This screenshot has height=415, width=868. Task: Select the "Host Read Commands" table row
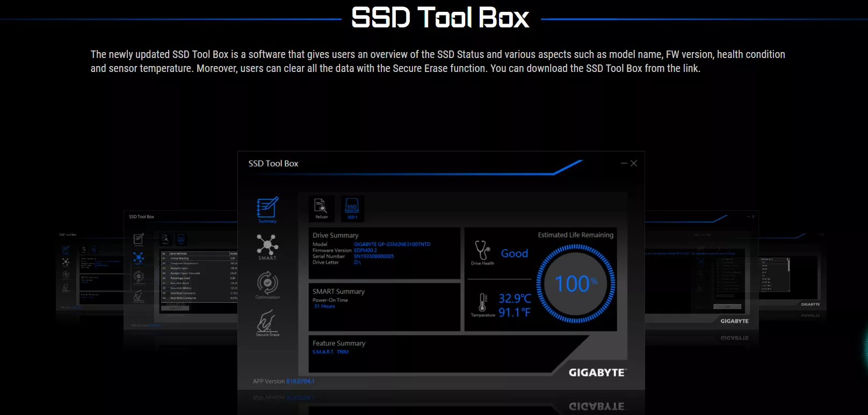pyautogui.click(x=199, y=293)
